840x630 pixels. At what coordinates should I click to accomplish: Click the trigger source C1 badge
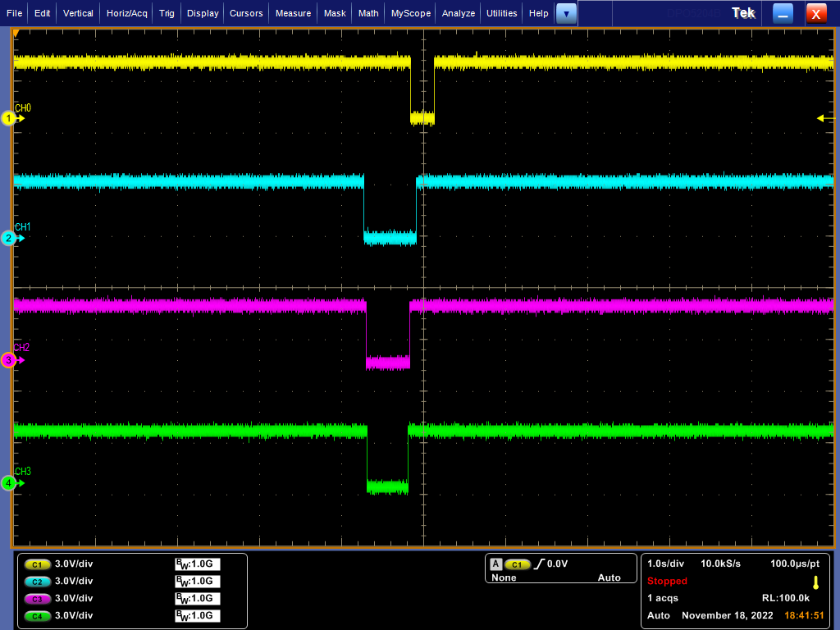(517, 564)
